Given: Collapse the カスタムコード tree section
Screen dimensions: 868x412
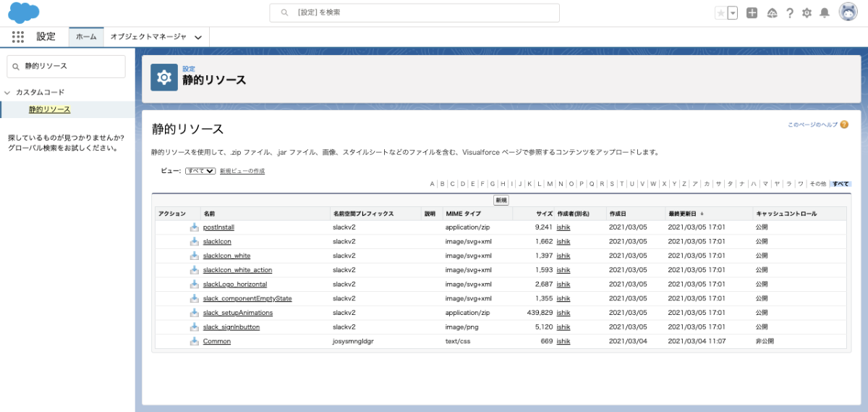Looking at the screenshot, I should (x=7, y=93).
